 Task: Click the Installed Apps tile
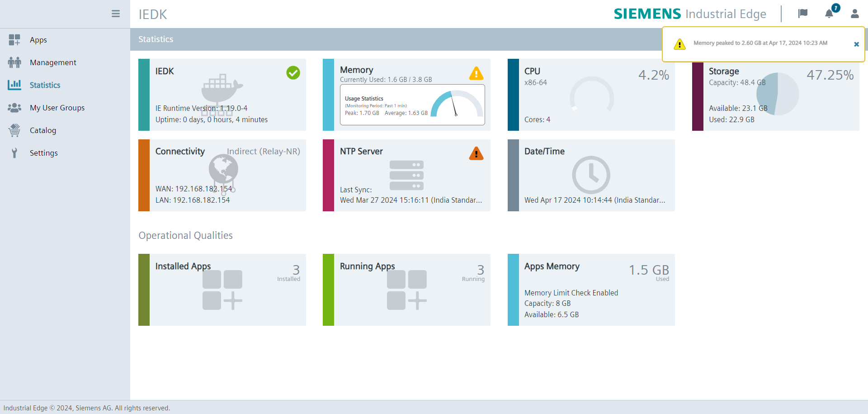pyautogui.click(x=222, y=290)
